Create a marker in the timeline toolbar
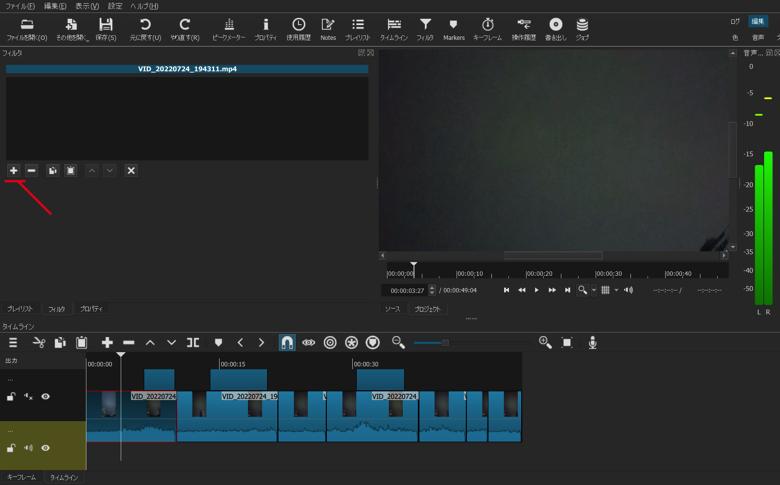 point(218,343)
